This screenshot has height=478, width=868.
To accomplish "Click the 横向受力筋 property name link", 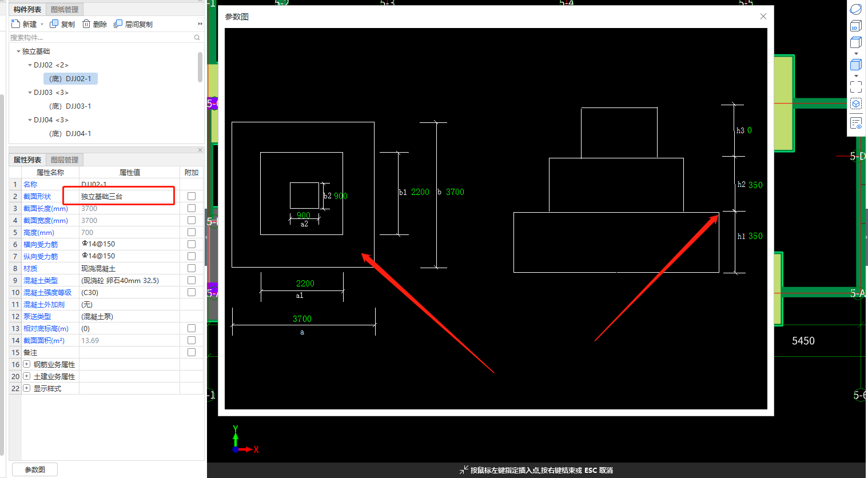I will click(41, 244).
